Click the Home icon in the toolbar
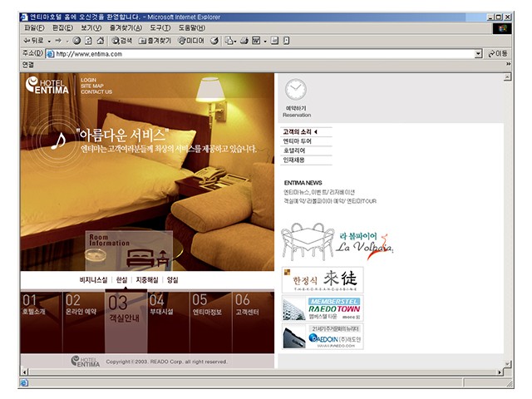Screen dimensions: 532x399 [100, 40]
